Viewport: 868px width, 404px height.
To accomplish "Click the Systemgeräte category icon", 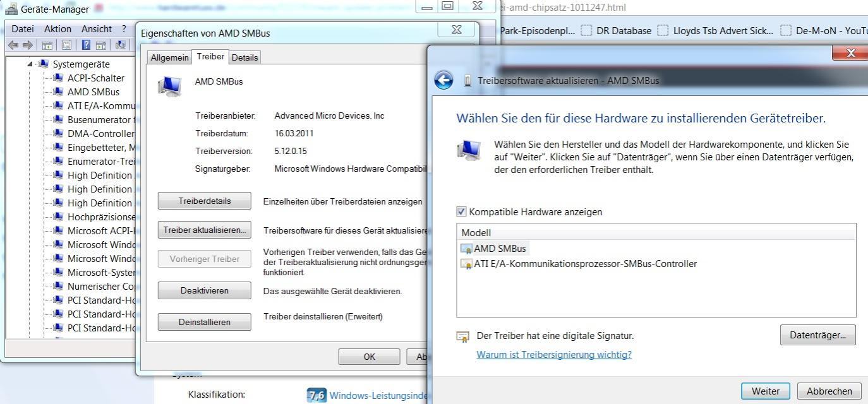I will 44,64.
